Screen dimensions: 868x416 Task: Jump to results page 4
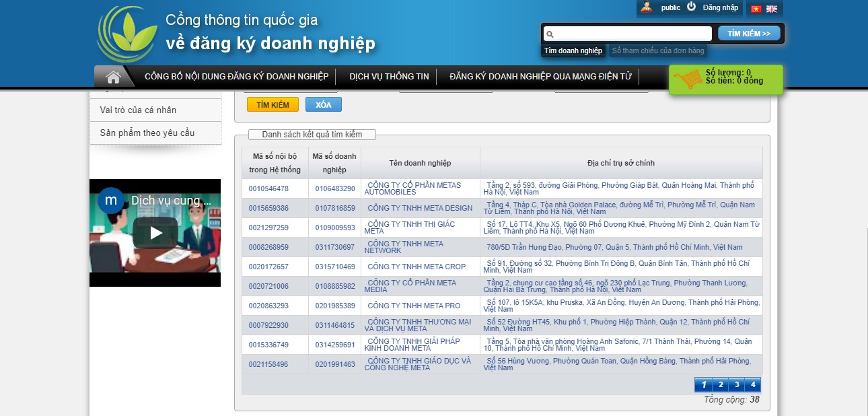click(x=752, y=385)
